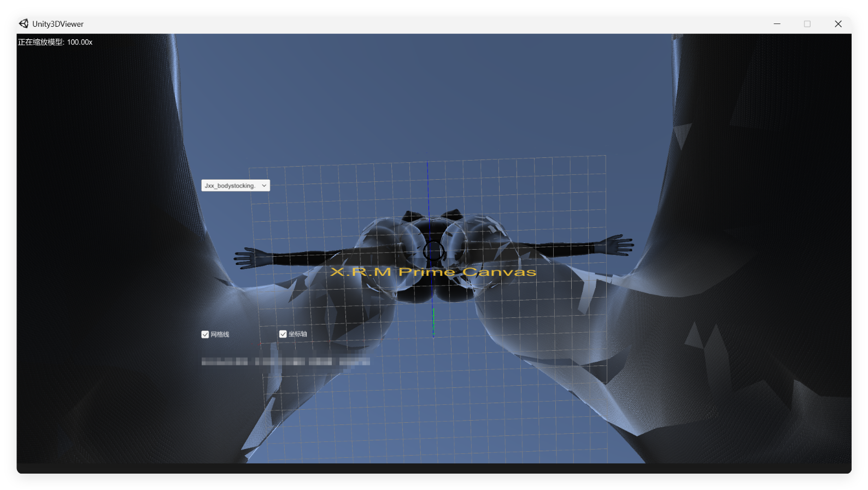Click the 正在缩放模型 100.00x zoom status

(x=55, y=42)
